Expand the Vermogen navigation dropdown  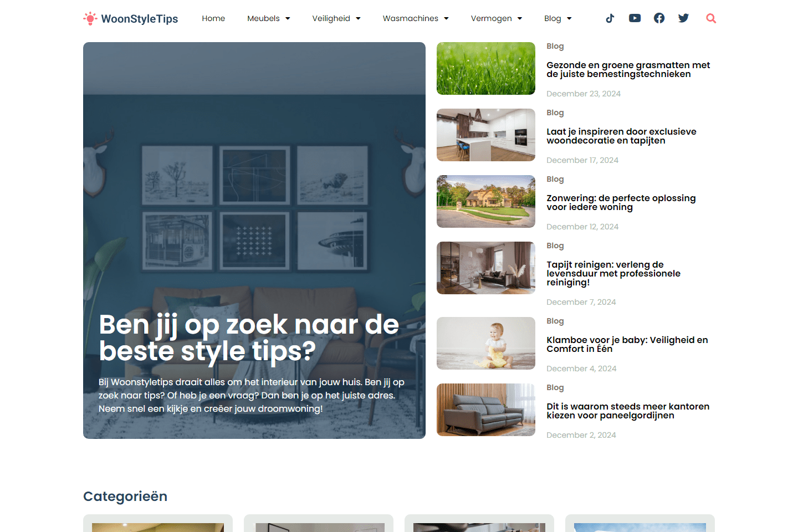(497, 18)
